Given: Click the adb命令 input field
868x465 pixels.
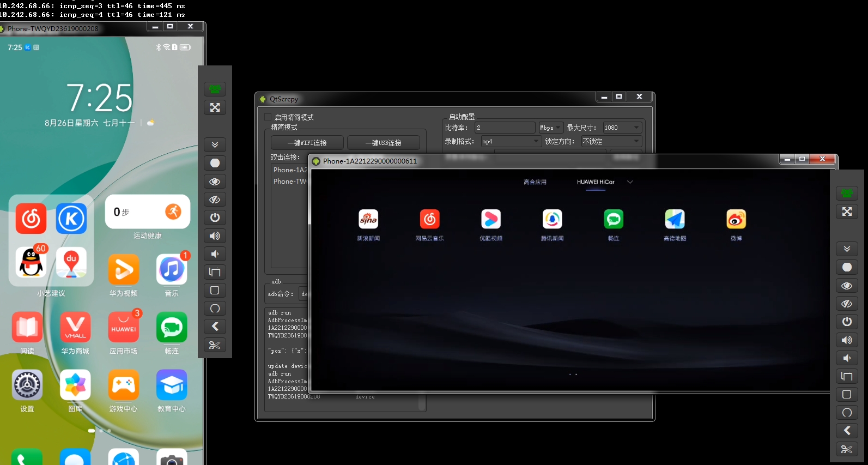Looking at the screenshot, I should (304, 294).
